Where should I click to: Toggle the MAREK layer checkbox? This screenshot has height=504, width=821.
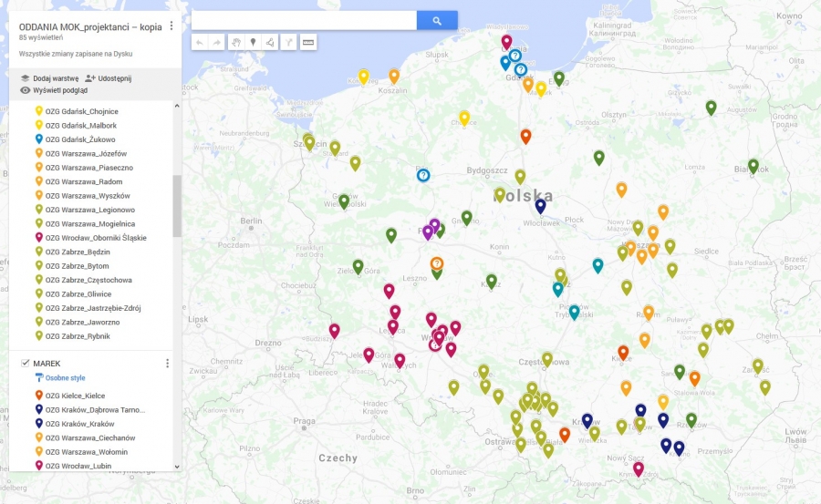click(x=25, y=364)
